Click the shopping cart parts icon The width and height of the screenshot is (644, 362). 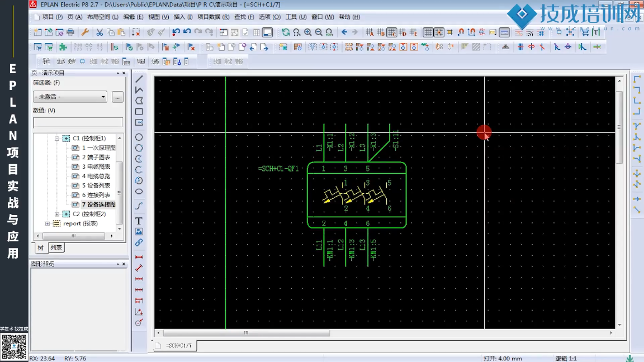tap(585, 32)
